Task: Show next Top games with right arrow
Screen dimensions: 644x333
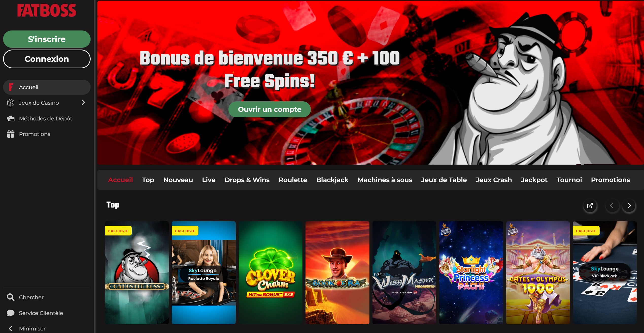Action: (x=629, y=205)
